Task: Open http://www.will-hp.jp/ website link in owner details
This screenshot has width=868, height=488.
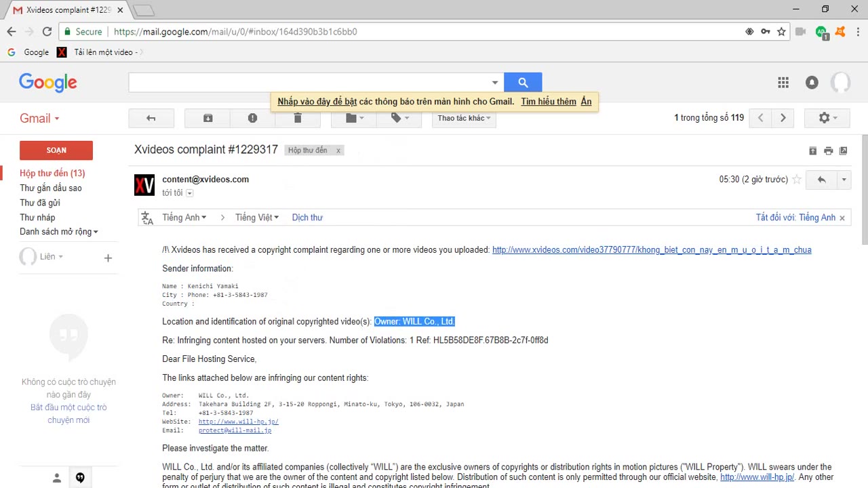Action: tap(239, 422)
